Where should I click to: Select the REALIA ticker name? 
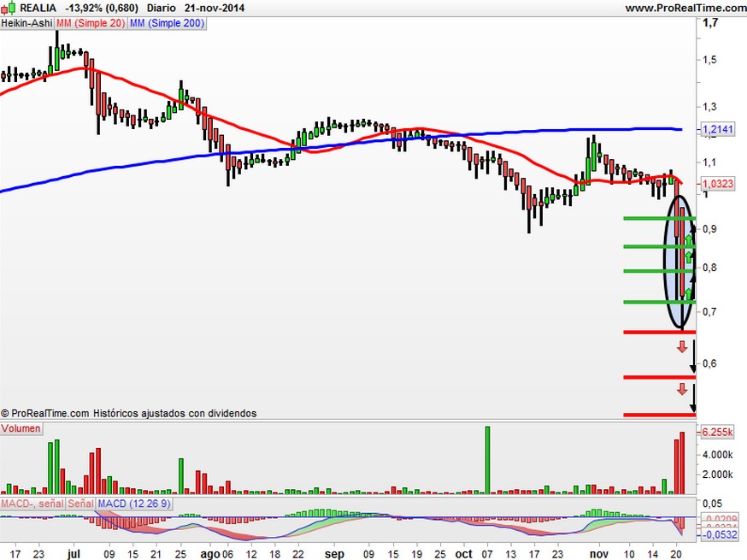38,8
